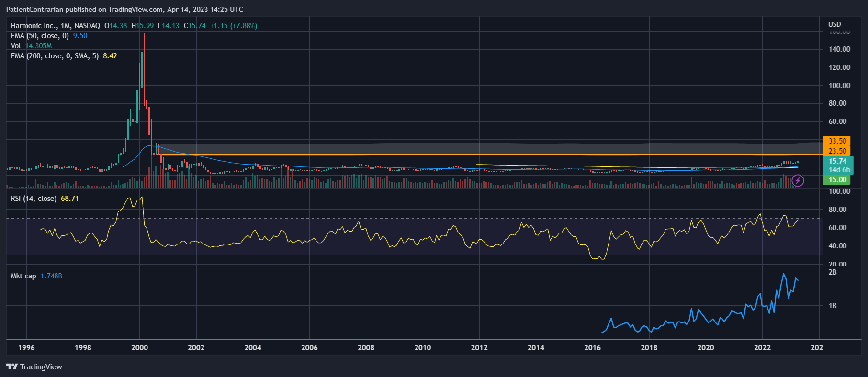This screenshot has height=377, width=868.
Task: Select the EMA (200, close, 0, SMA, 5) label
Action: coord(55,56)
